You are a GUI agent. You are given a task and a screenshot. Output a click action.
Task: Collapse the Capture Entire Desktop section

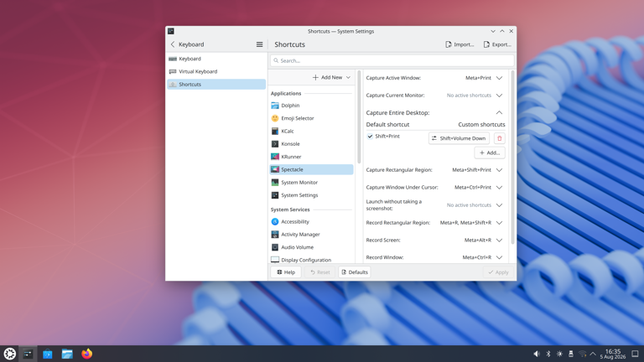point(499,112)
